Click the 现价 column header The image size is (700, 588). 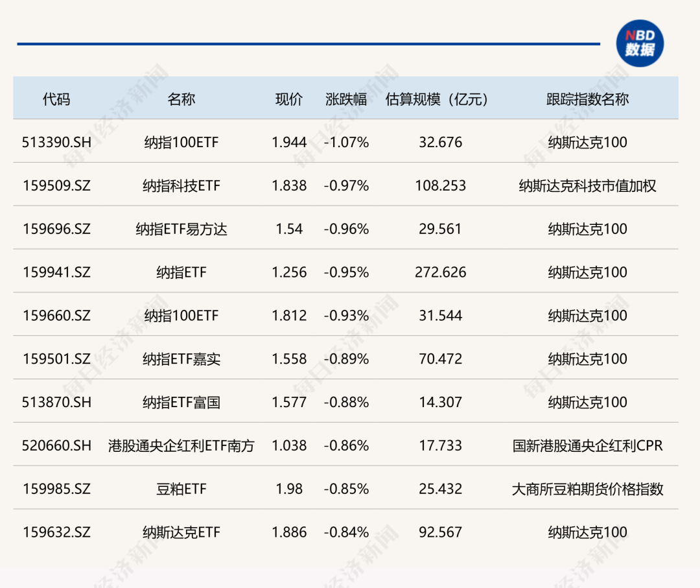[289, 99]
